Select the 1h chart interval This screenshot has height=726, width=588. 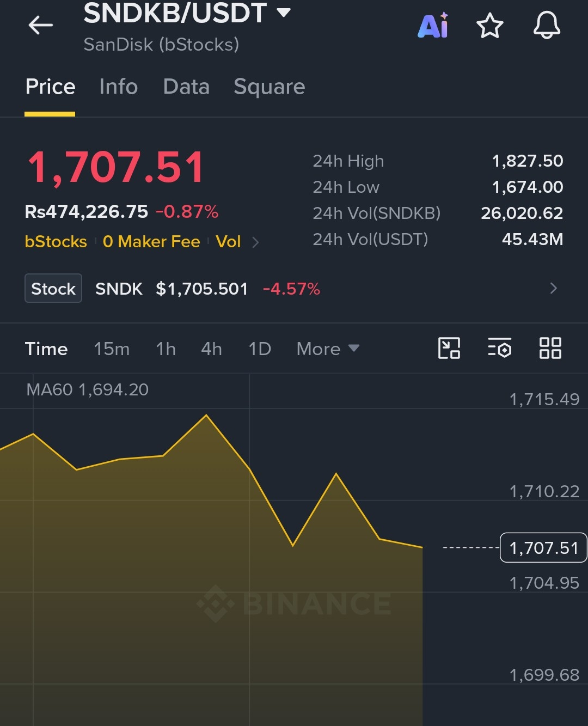point(166,349)
